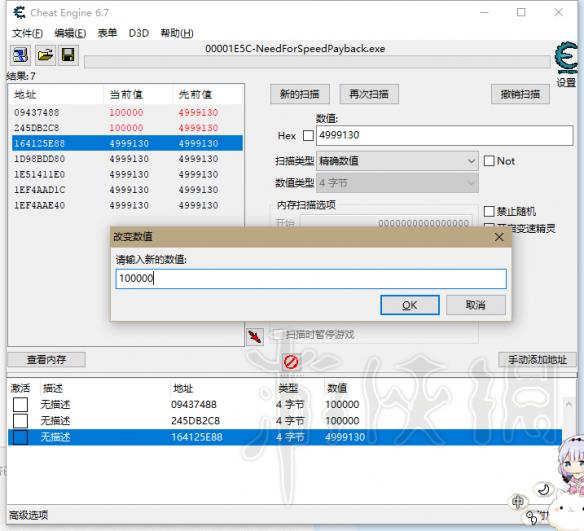Click the save floppy disk icon
The height and width of the screenshot is (531, 584).
[x=68, y=55]
